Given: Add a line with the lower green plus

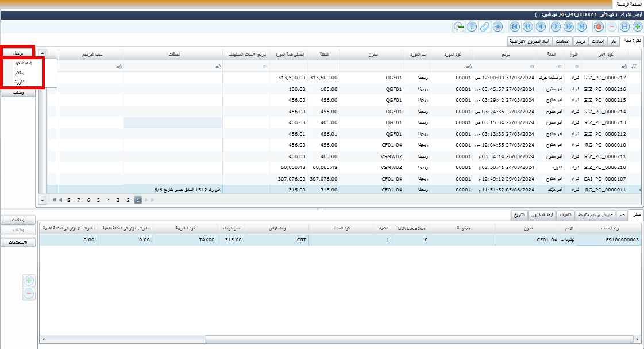Looking at the screenshot, I should click(x=29, y=281).
